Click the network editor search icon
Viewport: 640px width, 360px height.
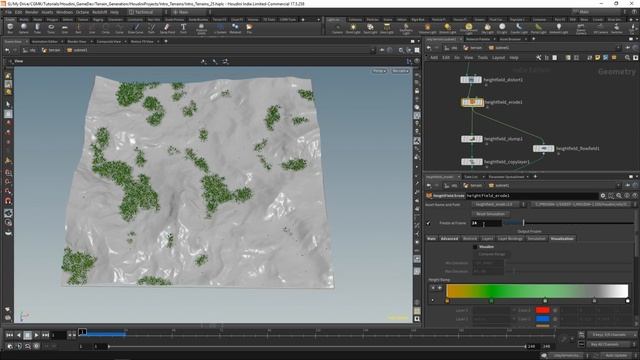tap(627, 58)
